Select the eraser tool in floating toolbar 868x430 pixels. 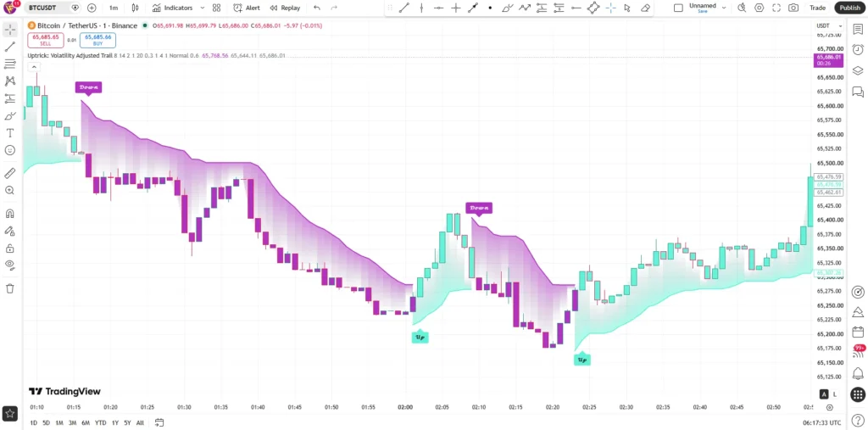click(x=645, y=8)
